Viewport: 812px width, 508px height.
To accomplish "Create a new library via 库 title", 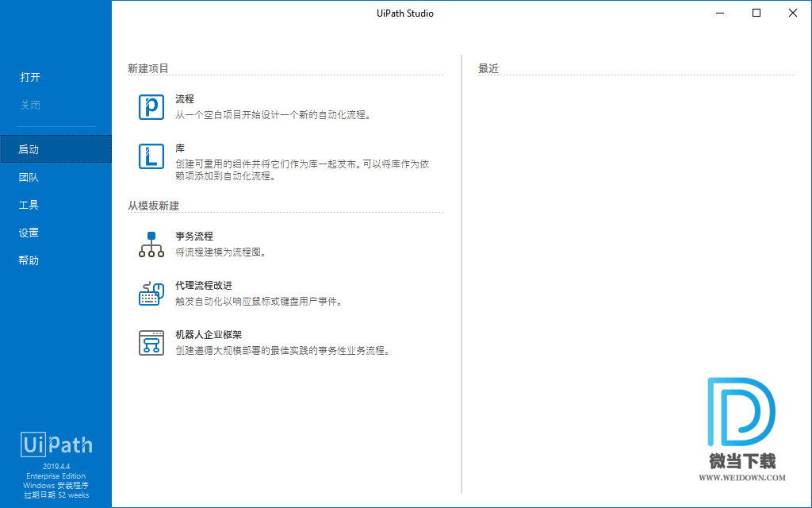I will 180,148.
